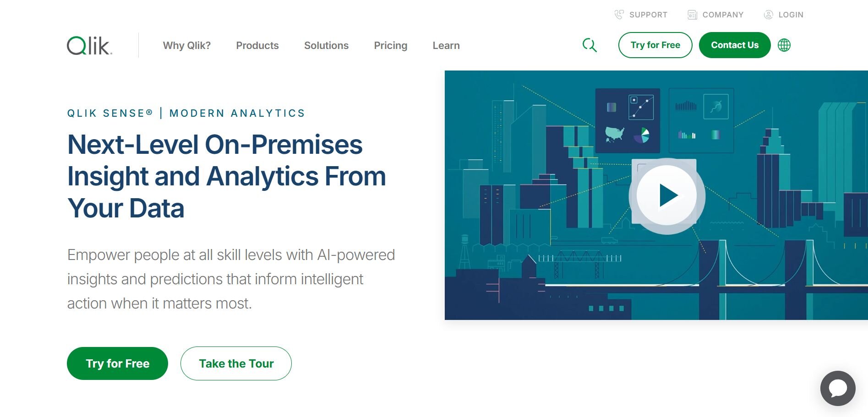Click the Qlik logo

[90, 45]
